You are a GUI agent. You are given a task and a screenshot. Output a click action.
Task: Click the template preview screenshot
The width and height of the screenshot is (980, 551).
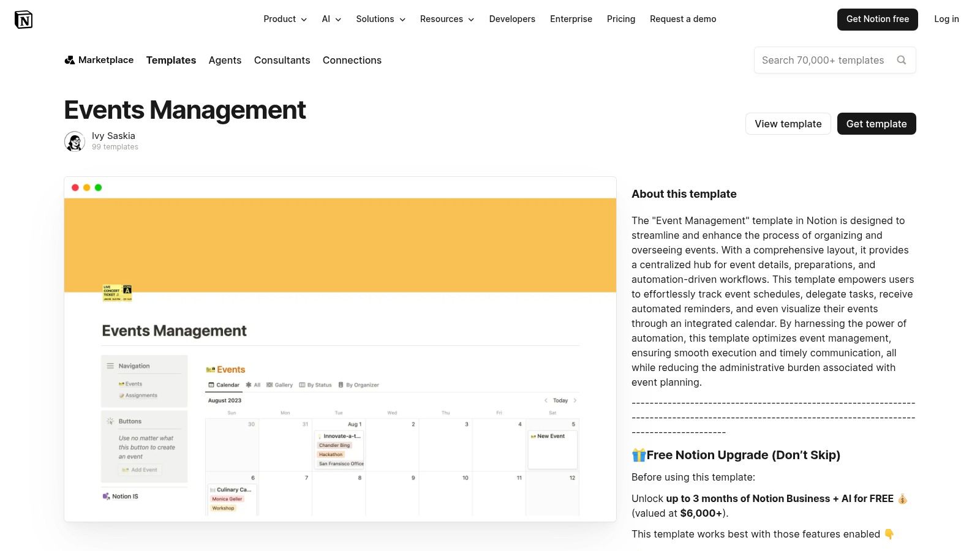pos(340,349)
